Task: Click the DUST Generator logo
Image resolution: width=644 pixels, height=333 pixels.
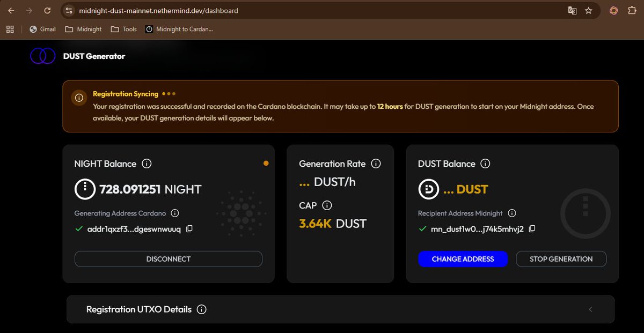Action: pyautogui.click(x=43, y=56)
